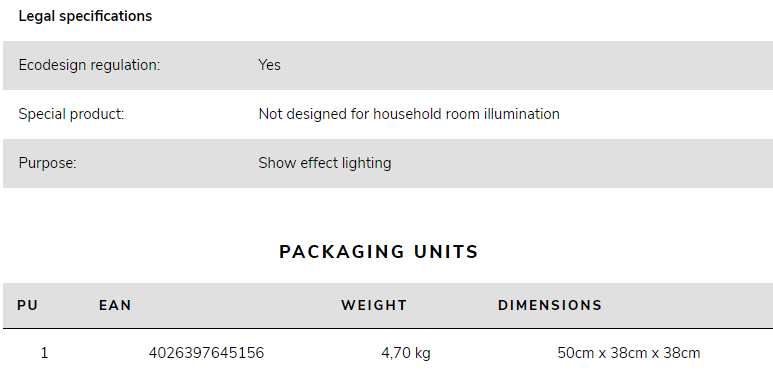Click the Ecodesign regulation value Yes
The image size is (773, 379).
coord(270,65)
